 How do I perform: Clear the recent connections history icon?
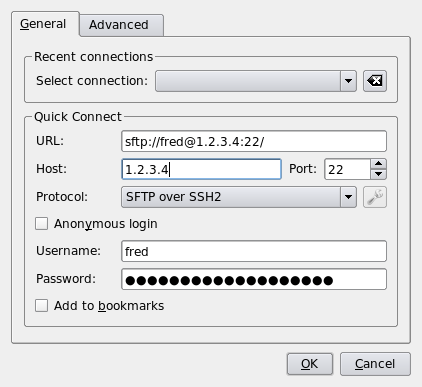coord(375,81)
